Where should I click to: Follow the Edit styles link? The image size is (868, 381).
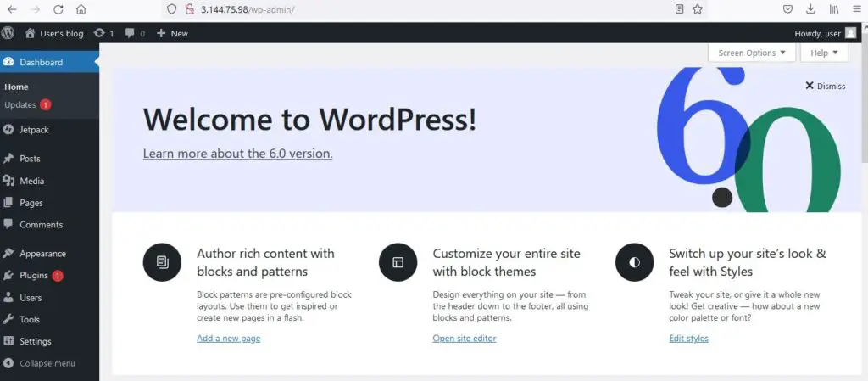coord(688,339)
